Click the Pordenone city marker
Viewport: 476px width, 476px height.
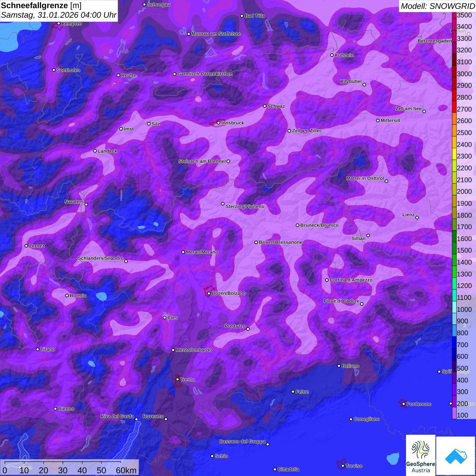pyautogui.click(x=404, y=404)
